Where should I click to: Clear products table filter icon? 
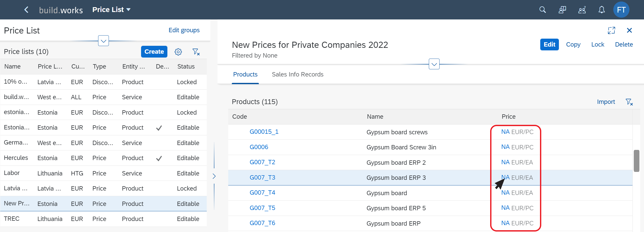629,102
